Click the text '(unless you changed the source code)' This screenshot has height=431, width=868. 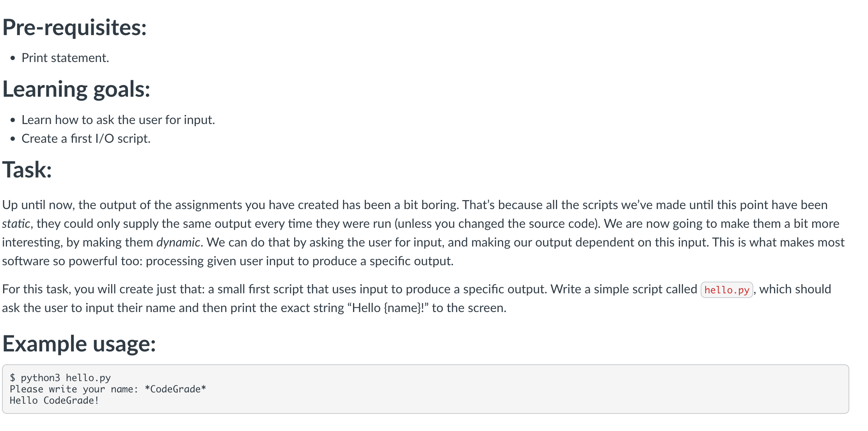(x=497, y=223)
